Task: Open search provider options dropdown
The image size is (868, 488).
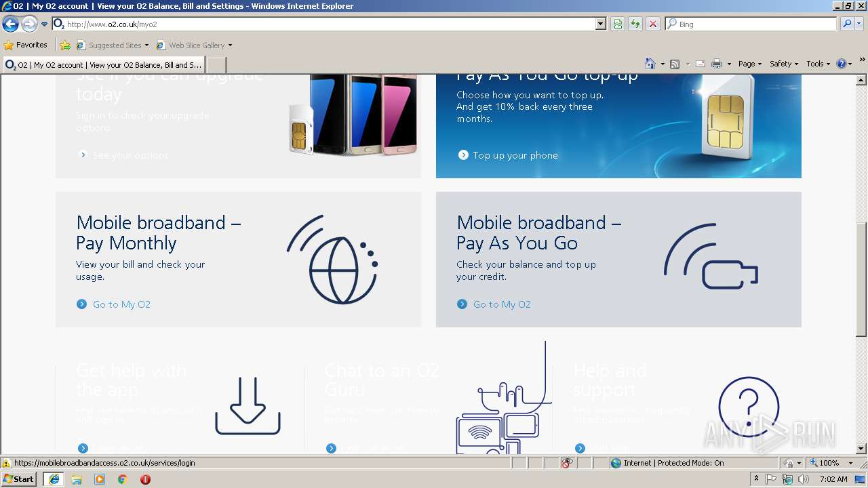Action: 859,24
